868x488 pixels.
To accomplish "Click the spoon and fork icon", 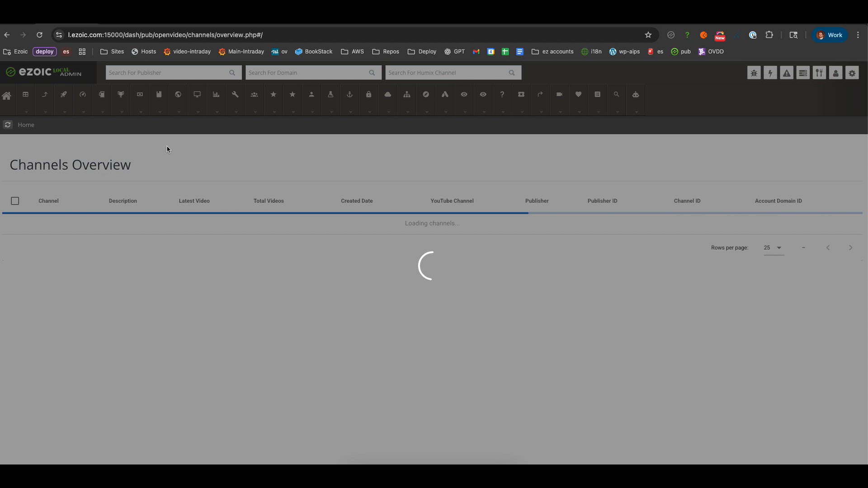I will 819,73.
